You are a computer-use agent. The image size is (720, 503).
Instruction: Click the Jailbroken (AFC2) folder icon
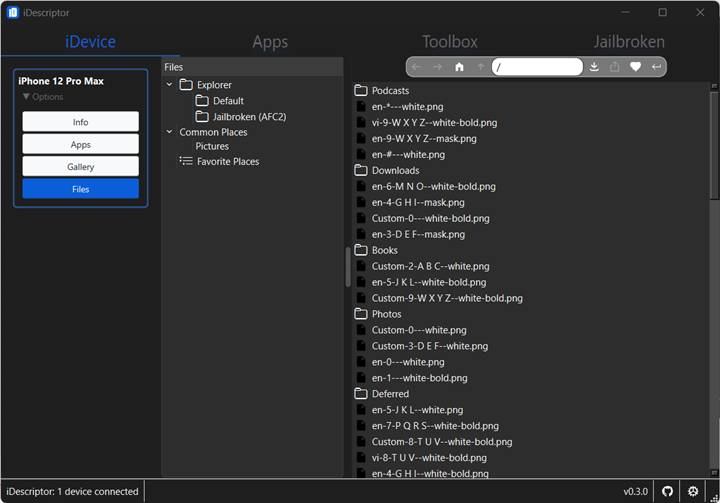[x=202, y=117]
